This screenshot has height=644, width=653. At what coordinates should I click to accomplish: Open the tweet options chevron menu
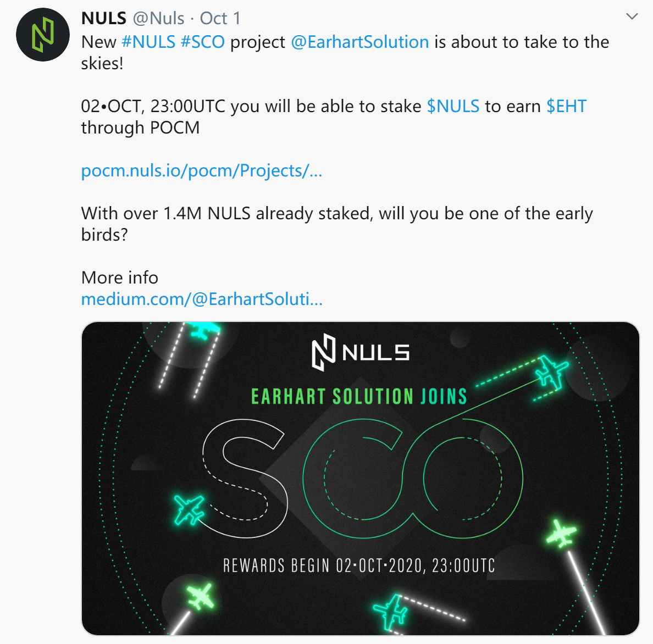coord(632,16)
